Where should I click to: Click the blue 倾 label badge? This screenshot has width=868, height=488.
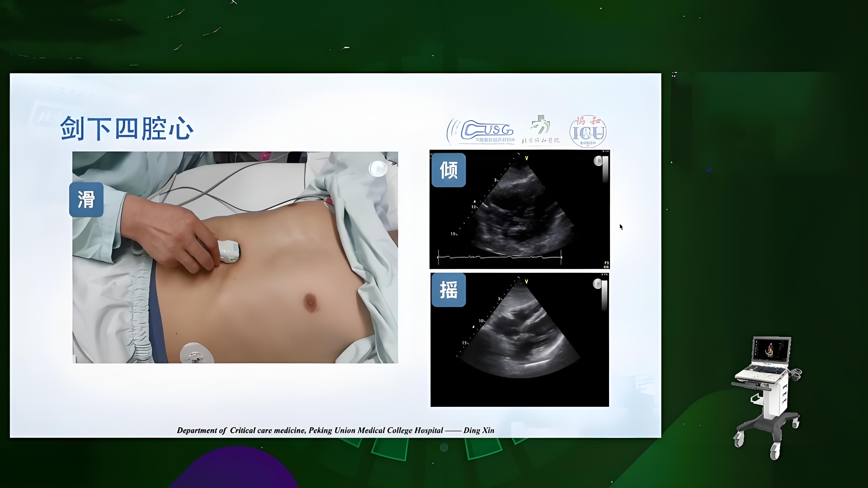(x=449, y=170)
